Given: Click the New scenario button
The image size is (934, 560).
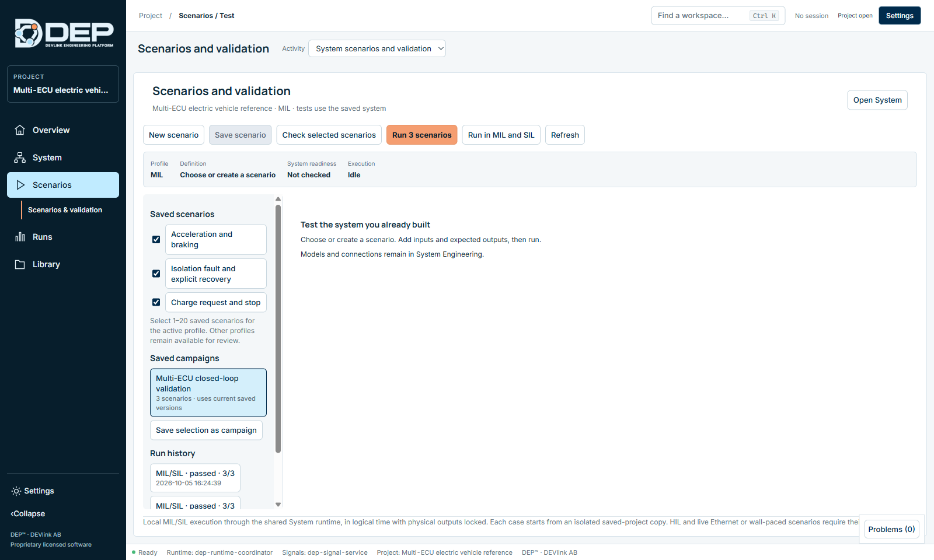Looking at the screenshot, I should click(173, 135).
